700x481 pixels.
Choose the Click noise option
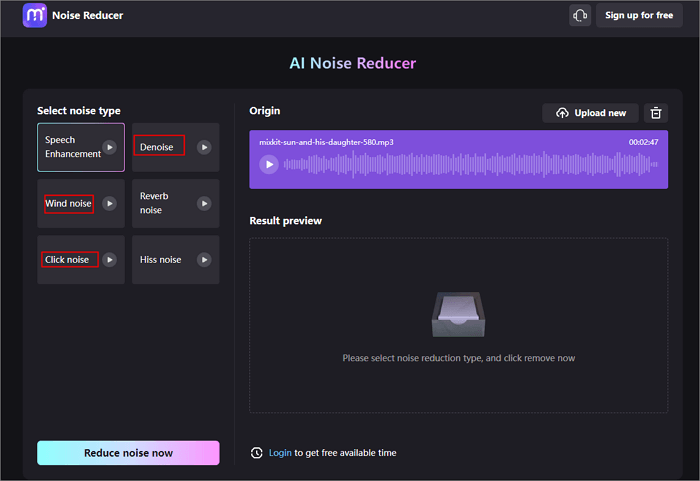(69, 260)
